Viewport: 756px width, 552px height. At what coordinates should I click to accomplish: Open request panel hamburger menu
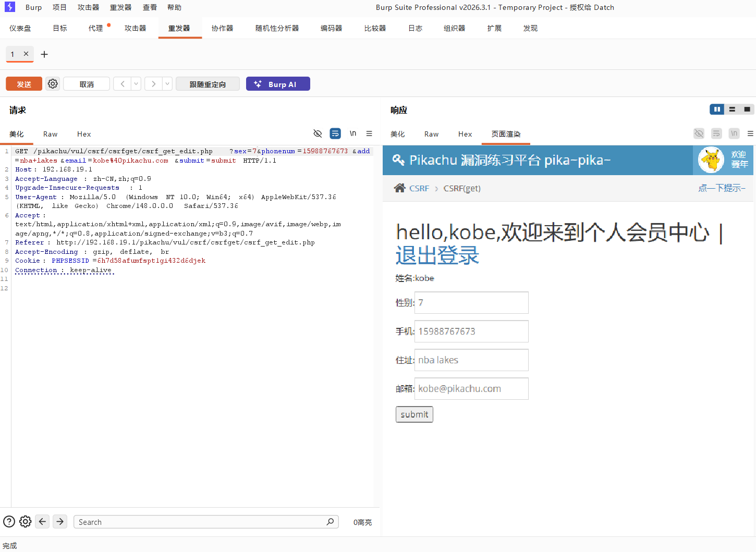pos(369,134)
